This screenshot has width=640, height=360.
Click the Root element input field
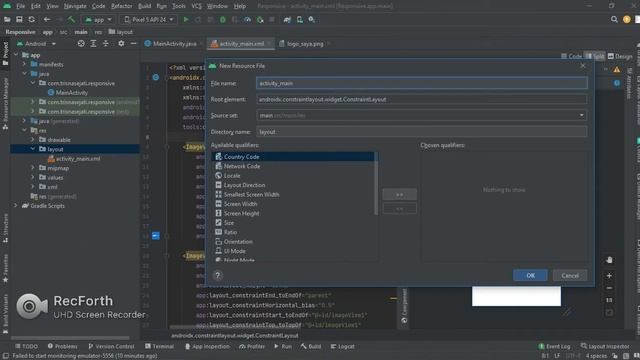tap(422, 99)
